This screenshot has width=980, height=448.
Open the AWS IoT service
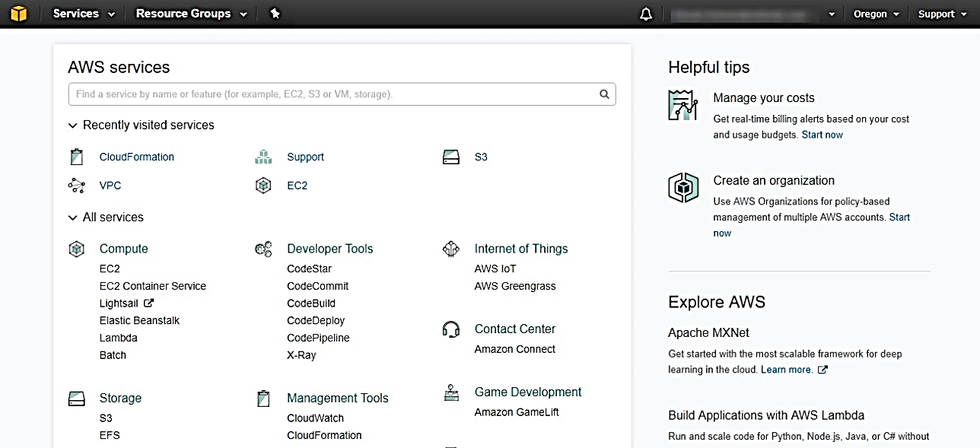(x=495, y=268)
